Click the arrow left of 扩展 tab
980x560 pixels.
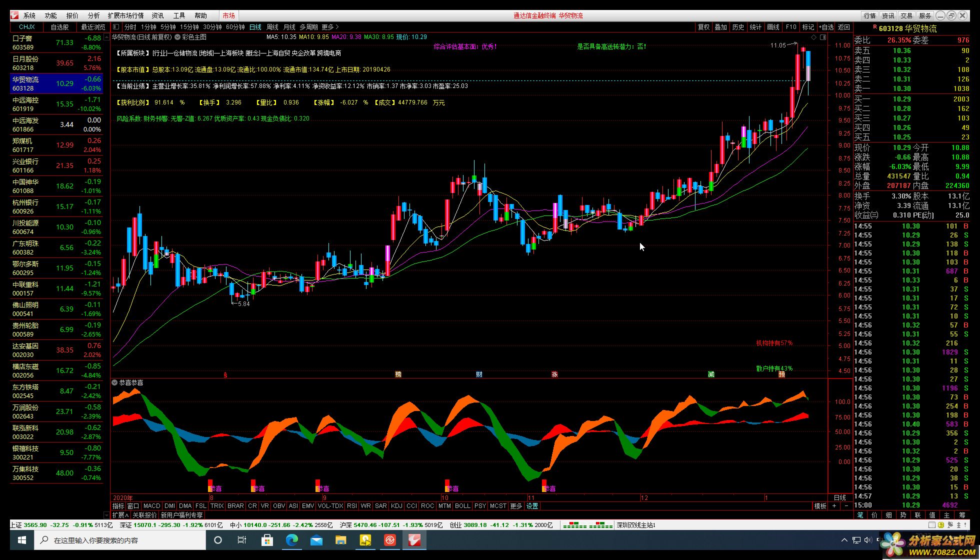(106, 515)
